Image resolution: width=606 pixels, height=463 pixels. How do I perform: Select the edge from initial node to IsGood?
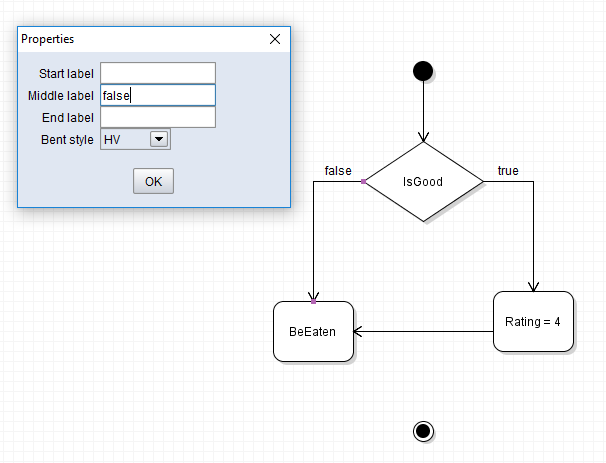click(x=423, y=110)
